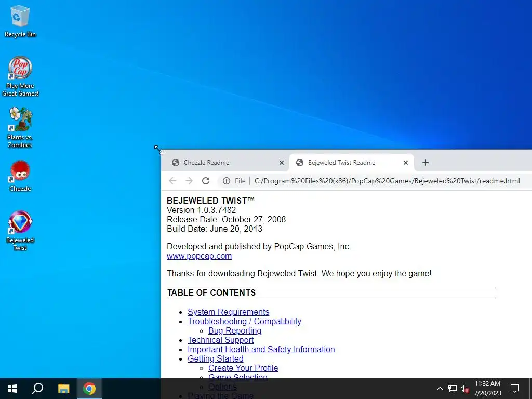Image resolution: width=532 pixels, height=399 pixels.
Task: Close the Bejeweled Twist Readme tab
Action: coord(405,163)
